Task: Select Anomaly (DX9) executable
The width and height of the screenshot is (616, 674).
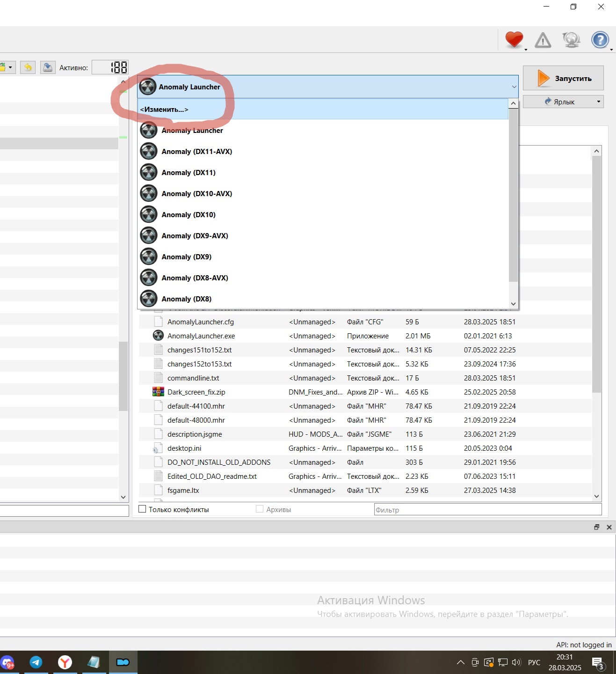Action: (x=323, y=256)
